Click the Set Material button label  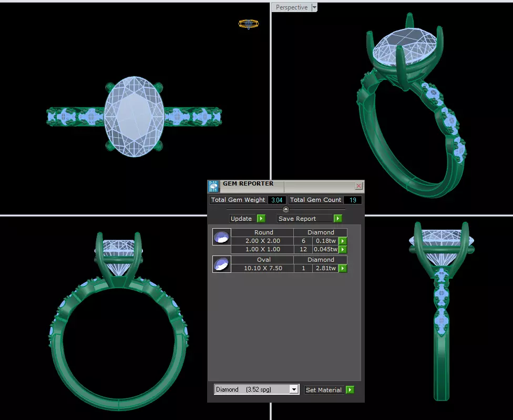pos(324,390)
